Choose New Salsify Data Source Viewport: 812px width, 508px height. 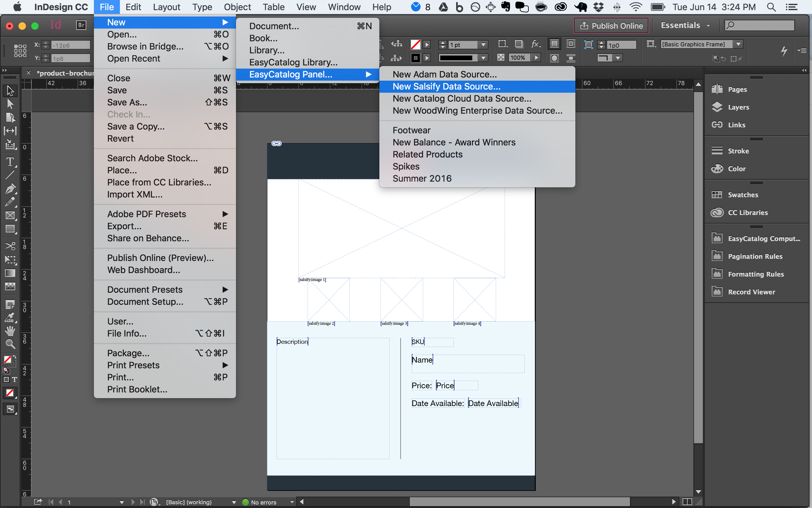coord(477,87)
